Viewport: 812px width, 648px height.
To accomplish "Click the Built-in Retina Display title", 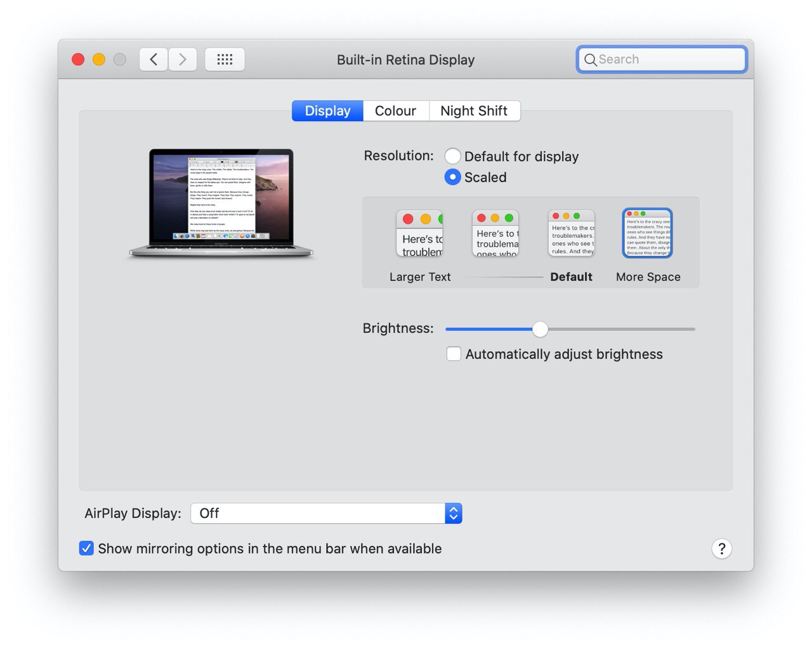I will 406,60.
